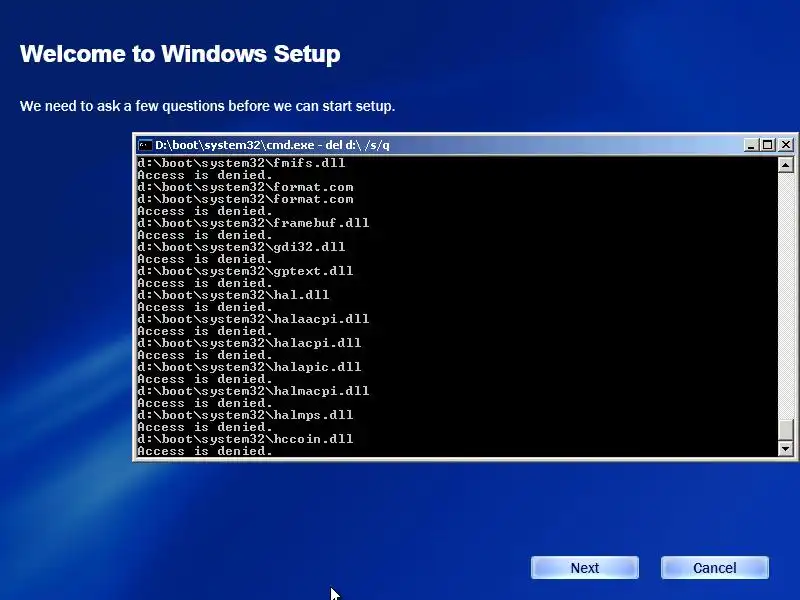Click the Cancel button
Screen dimensions: 800x600
click(715, 568)
